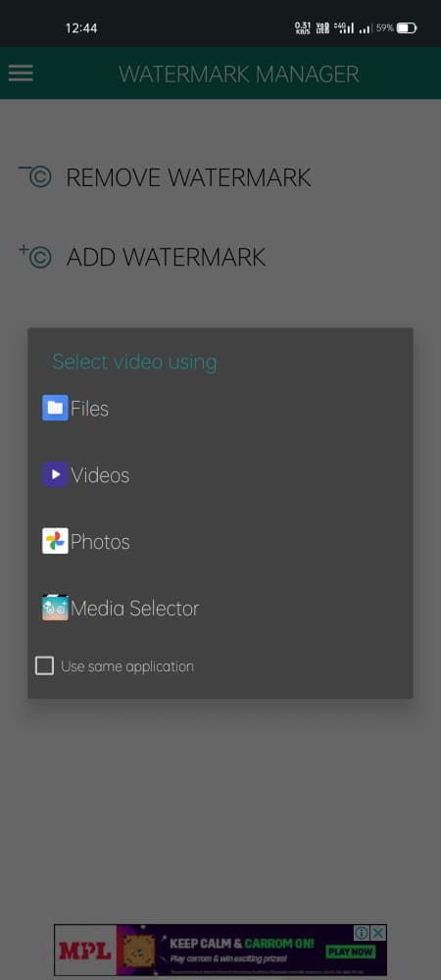Tap the MPL logo in ad
Screen dimensions: 441x980
coord(85,952)
